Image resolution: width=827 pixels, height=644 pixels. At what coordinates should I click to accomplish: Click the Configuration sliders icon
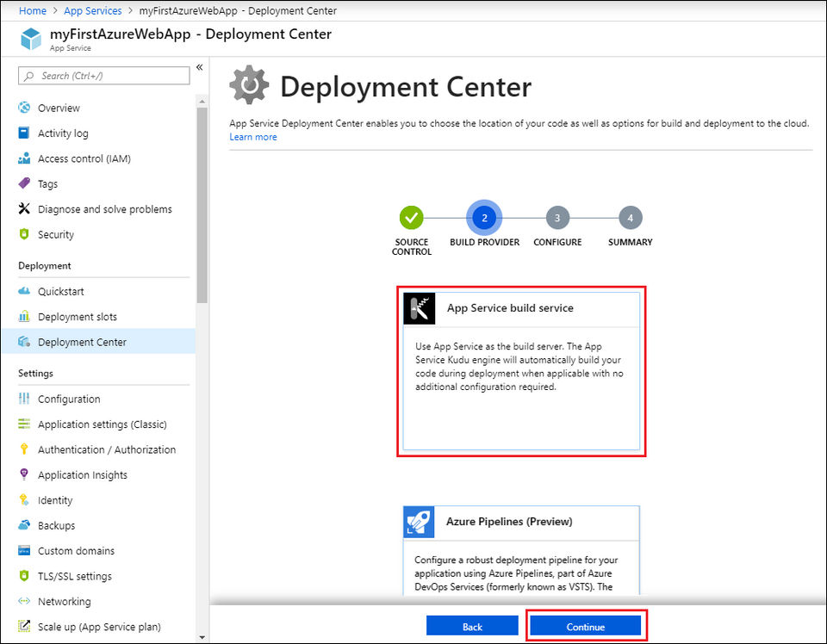[x=24, y=399]
